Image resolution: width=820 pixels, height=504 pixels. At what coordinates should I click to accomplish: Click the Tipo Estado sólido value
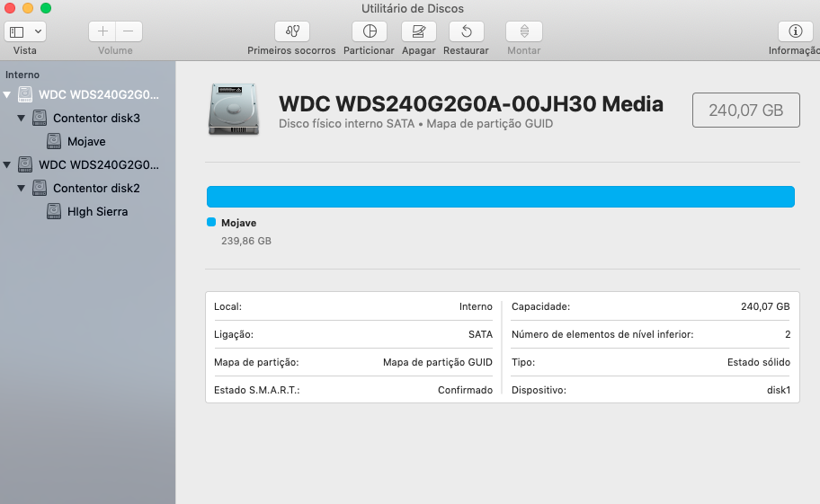758,362
